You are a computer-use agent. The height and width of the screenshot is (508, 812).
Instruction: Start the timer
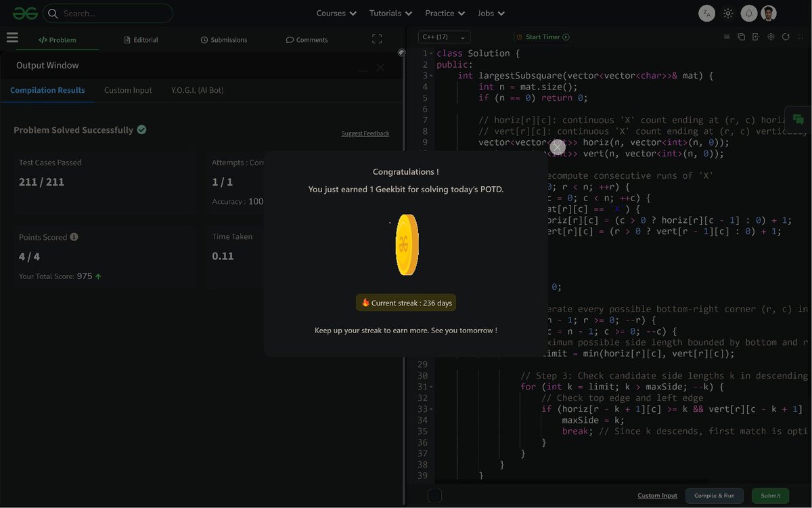pos(542,37)
